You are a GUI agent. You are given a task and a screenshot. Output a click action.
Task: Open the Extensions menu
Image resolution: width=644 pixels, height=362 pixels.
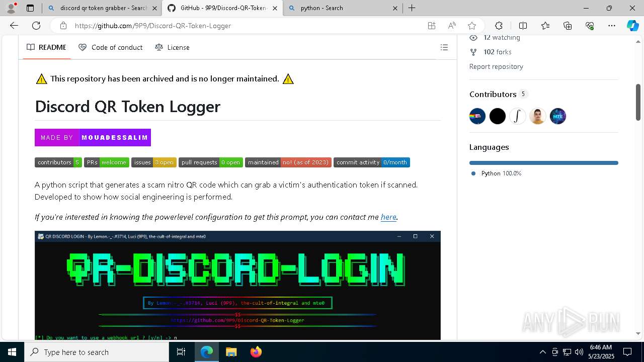499,26
